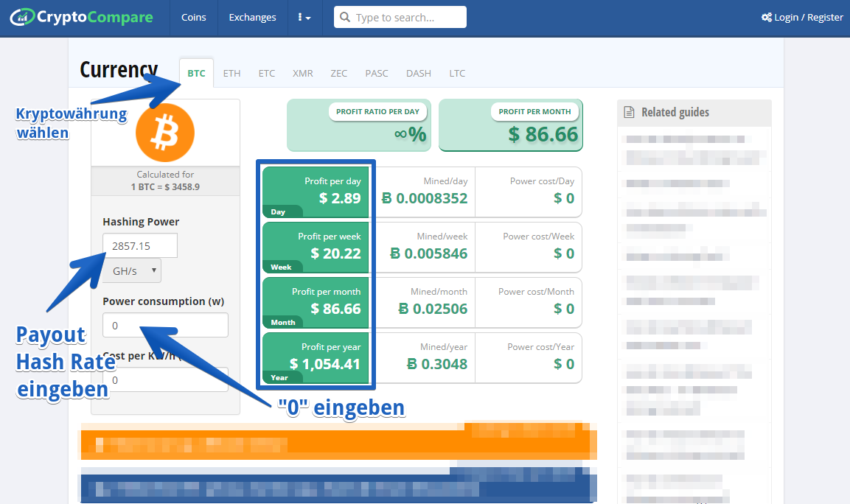
Task: Switch to the PASC tab
Action: (x=376, y=73)
